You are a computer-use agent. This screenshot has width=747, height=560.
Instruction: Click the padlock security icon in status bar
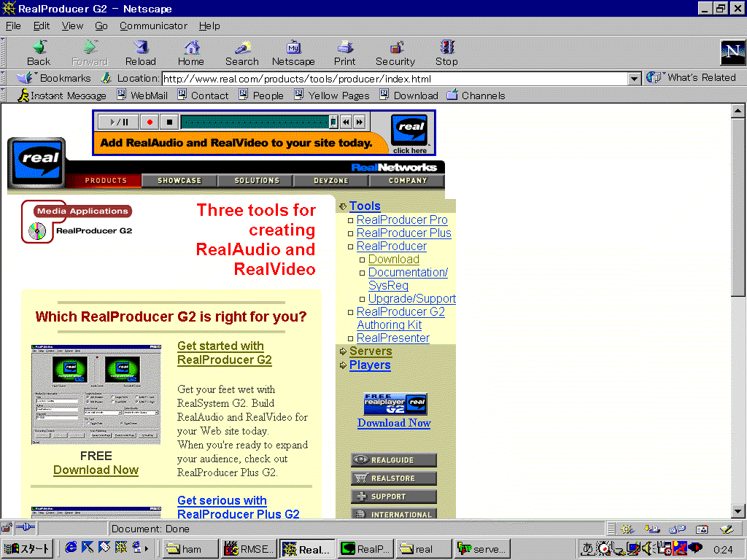[x=7, y=528]
